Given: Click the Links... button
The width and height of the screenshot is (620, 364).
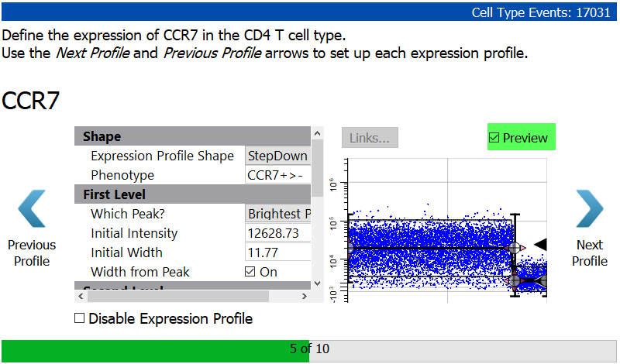Looking at the screenshot, I should tap(370, 138).
